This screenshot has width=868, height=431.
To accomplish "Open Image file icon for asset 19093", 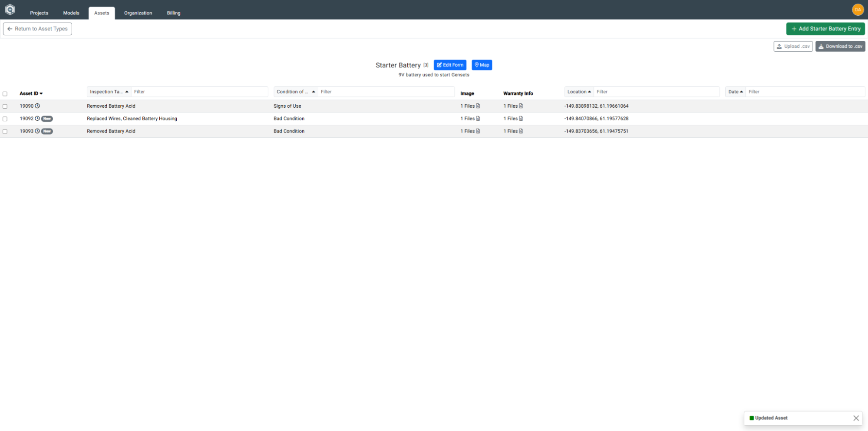I will tap(478, 131).
